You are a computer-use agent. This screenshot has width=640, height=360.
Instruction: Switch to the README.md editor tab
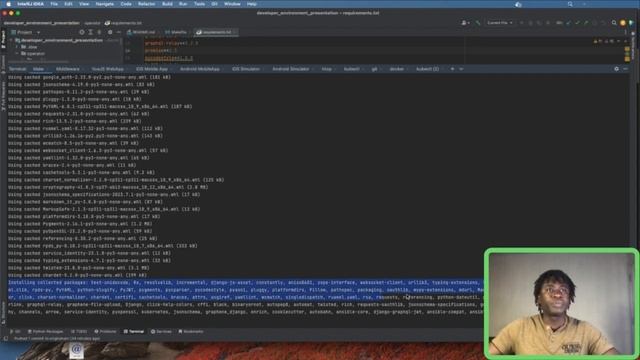coord(142,32)
